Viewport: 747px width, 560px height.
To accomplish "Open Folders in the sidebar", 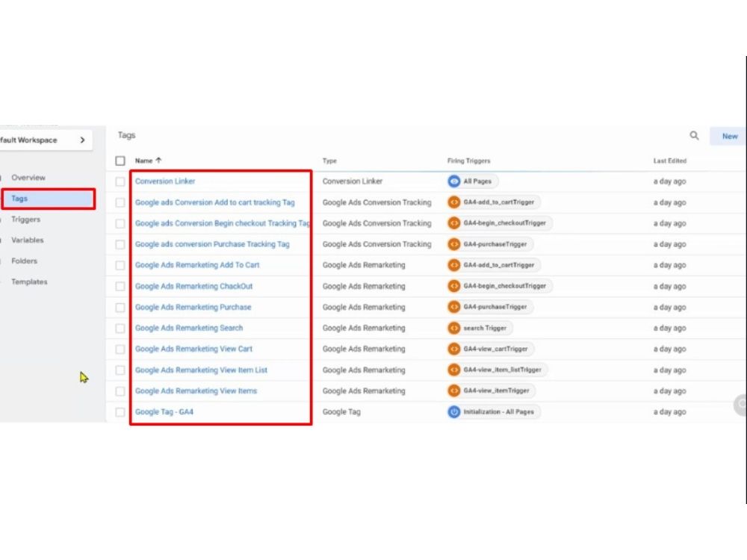I will [x=24, y=261].
